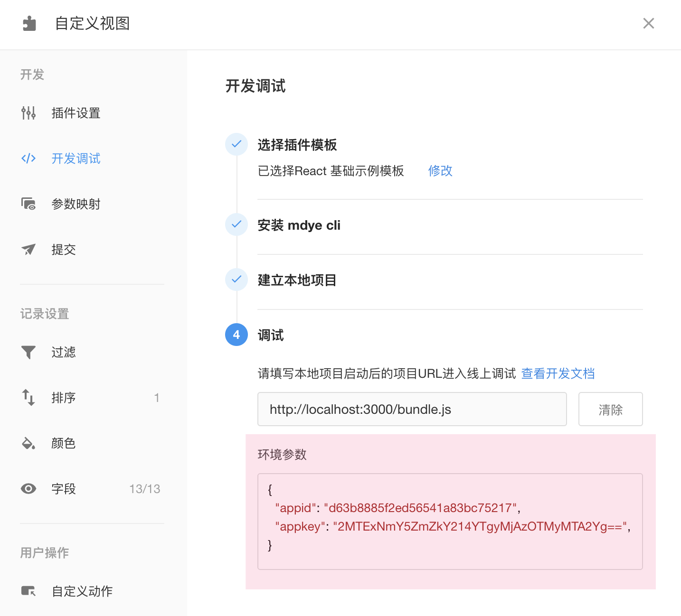This screenshot has width=681, height=616.
Task: Click the funnel icon for 过滤
Action: click(28, 352)
